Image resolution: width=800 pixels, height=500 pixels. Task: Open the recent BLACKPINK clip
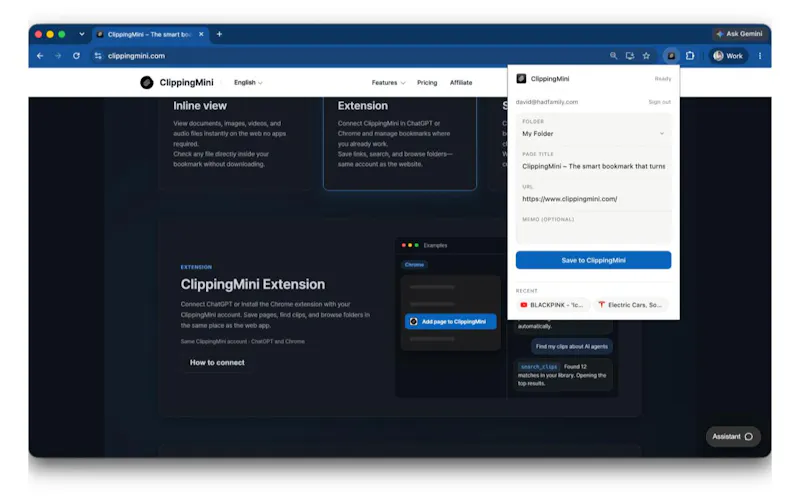(x=553, y=305)
